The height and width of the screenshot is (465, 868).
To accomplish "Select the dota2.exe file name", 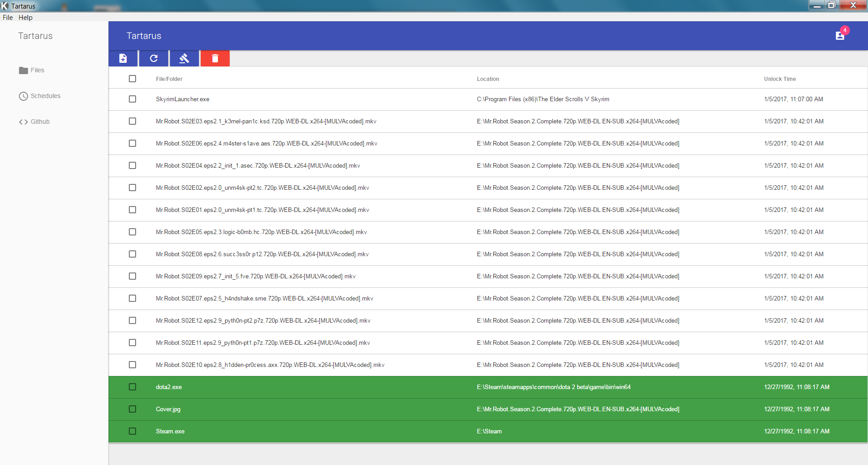I will pyautogui.click(x=169, y=387).
